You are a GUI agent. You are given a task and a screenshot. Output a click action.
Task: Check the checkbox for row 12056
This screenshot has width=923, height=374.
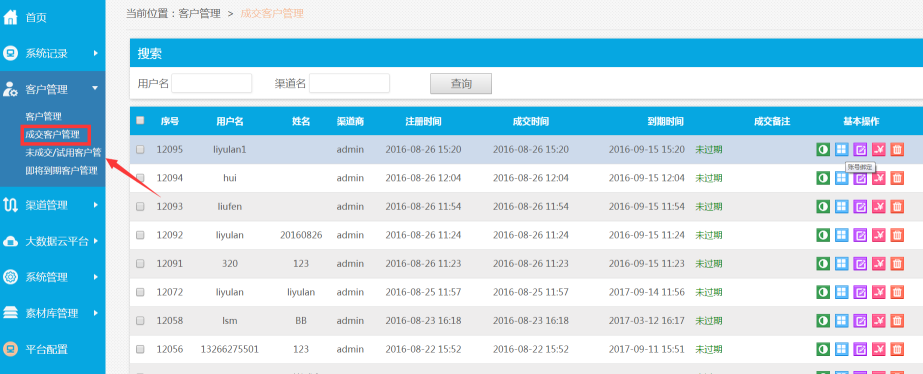tap(140, 349)
